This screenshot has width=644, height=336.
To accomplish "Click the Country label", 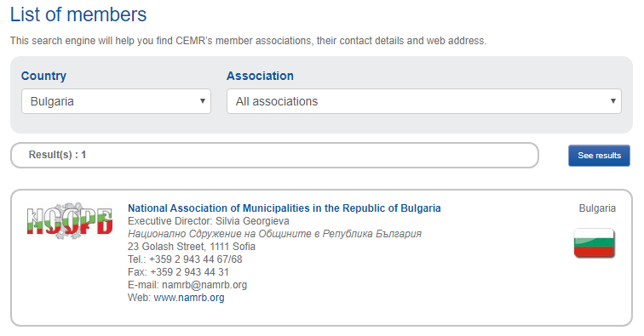I will pos(43,76).
